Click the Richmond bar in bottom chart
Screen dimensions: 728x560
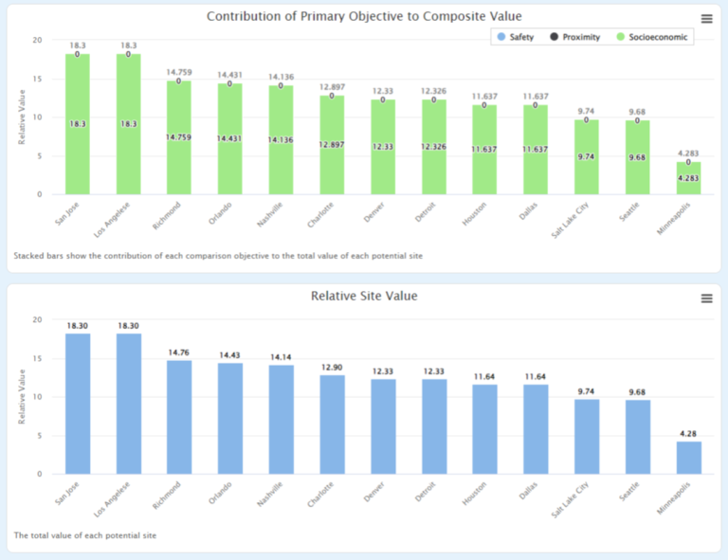click(x=179, y=417)
